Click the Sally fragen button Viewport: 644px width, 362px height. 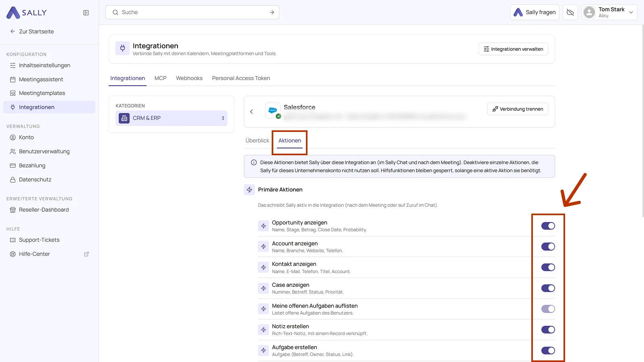(x=535, y=12)
